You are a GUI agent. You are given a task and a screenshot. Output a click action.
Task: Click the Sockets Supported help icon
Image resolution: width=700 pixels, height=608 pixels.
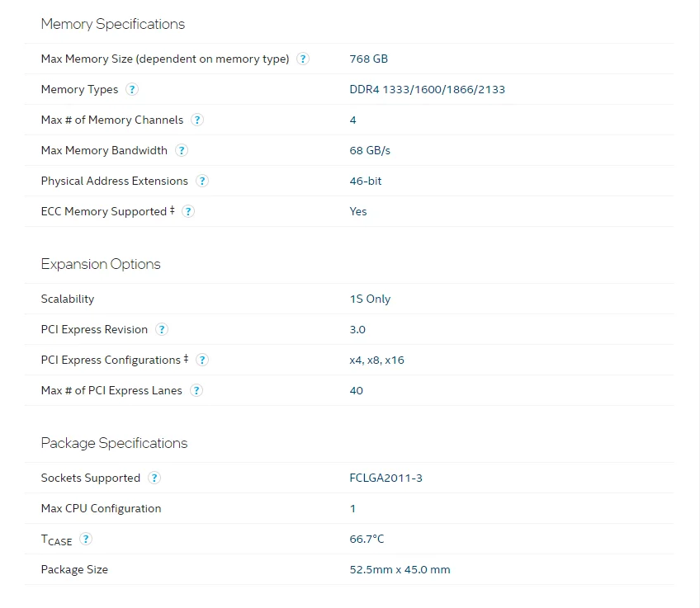click(x=154, y=478)
